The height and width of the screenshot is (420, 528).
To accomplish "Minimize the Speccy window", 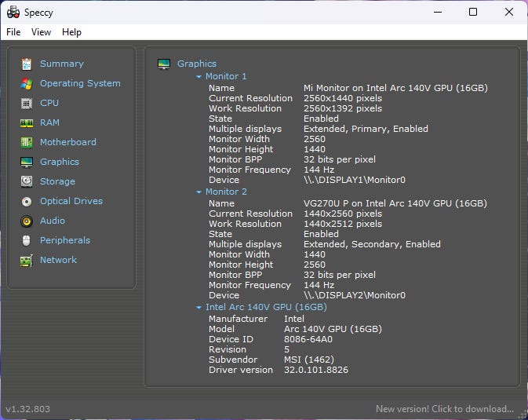I will pos(438,12).
